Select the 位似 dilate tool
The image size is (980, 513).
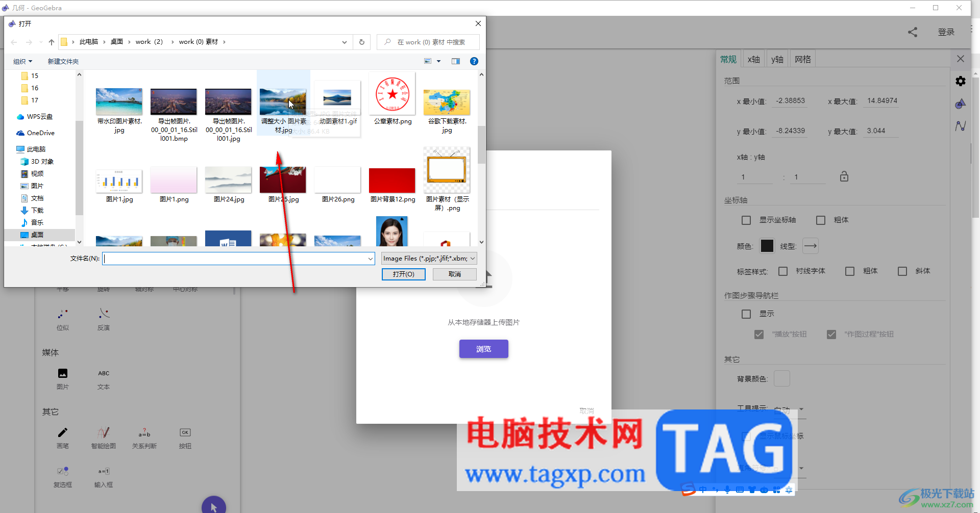(63, 314)
